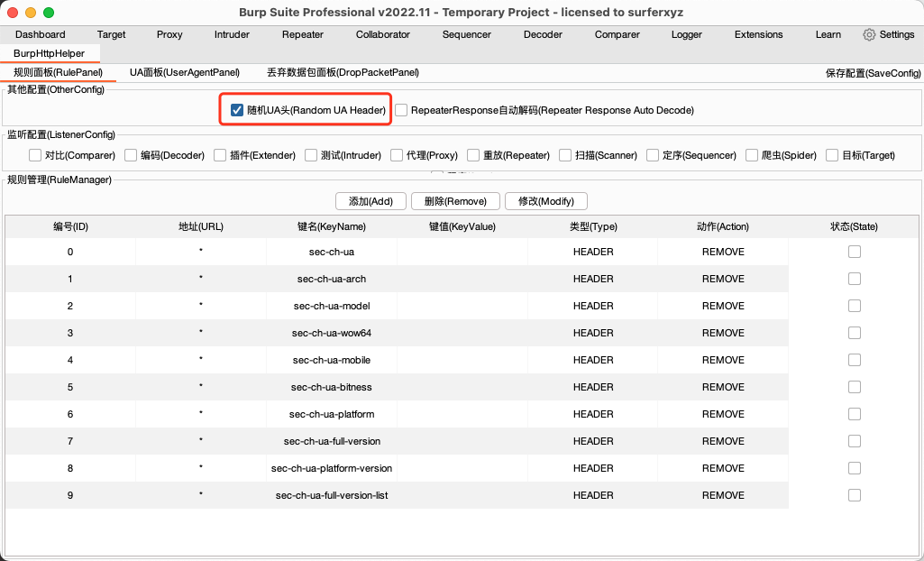Open the DropPacketPanel sub-tab
The width and height of the screenshot is (924, 561).
tap(343, 72)
